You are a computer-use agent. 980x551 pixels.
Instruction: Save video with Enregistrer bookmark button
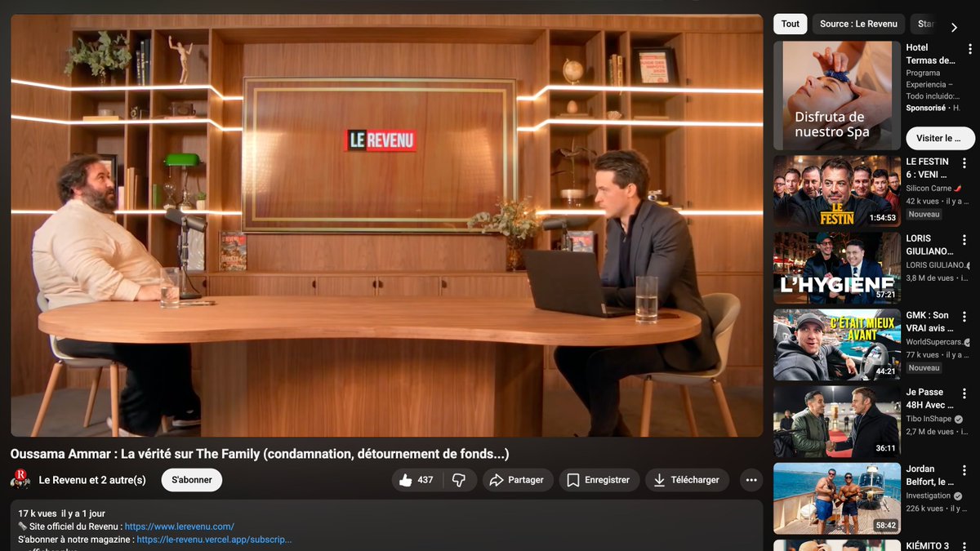599,480
